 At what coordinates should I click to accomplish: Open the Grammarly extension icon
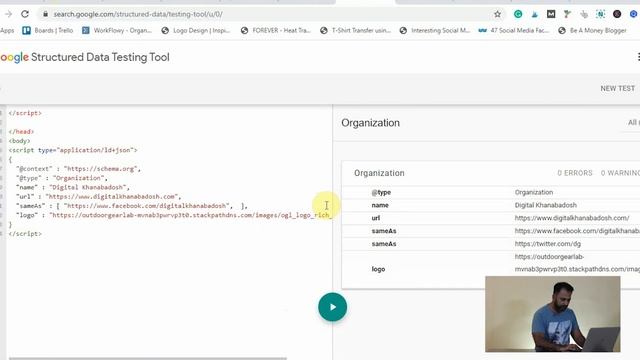tap(518, 14)
